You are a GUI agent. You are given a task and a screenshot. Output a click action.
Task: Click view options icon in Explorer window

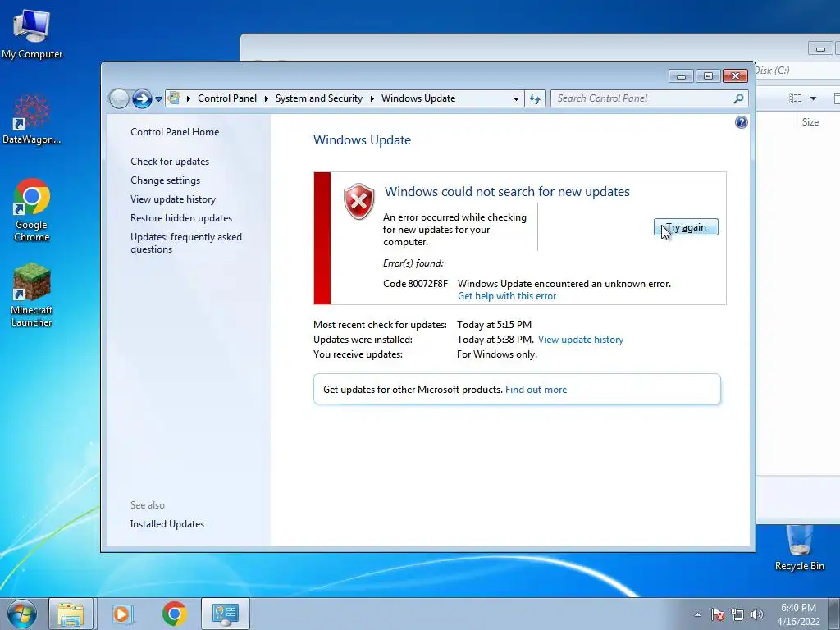coord(796,98)
